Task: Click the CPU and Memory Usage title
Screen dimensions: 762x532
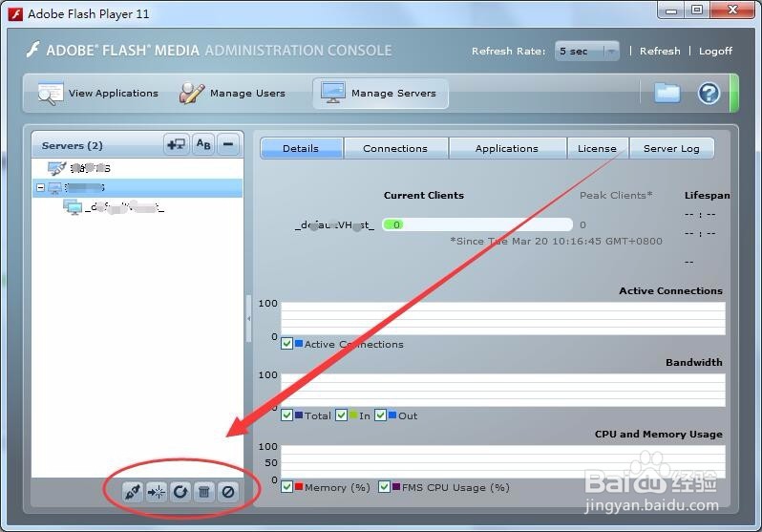Action: click(x=659, y=434)
